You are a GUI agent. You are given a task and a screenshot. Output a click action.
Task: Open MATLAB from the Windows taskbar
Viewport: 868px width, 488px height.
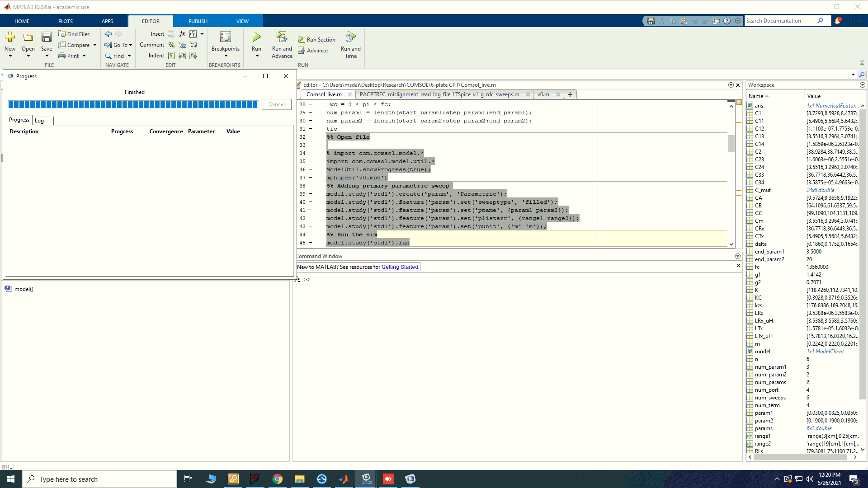click(344, 479)
